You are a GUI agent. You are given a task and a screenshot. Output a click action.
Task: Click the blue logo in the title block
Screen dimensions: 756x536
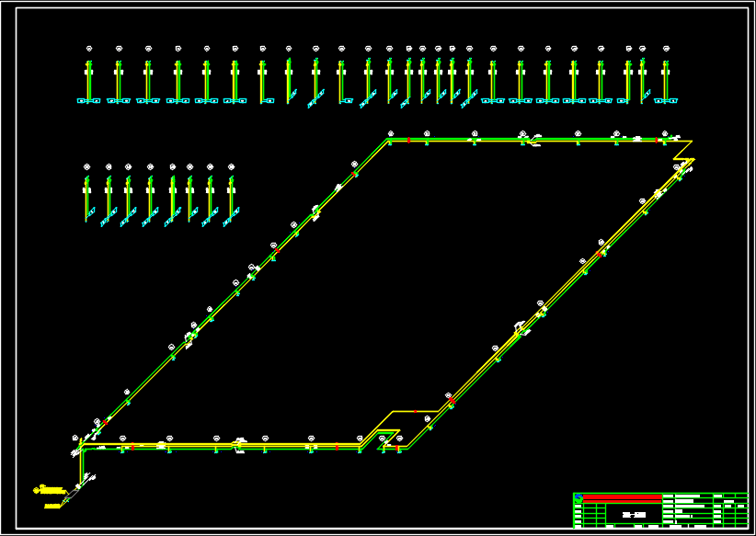click(578, 498)
